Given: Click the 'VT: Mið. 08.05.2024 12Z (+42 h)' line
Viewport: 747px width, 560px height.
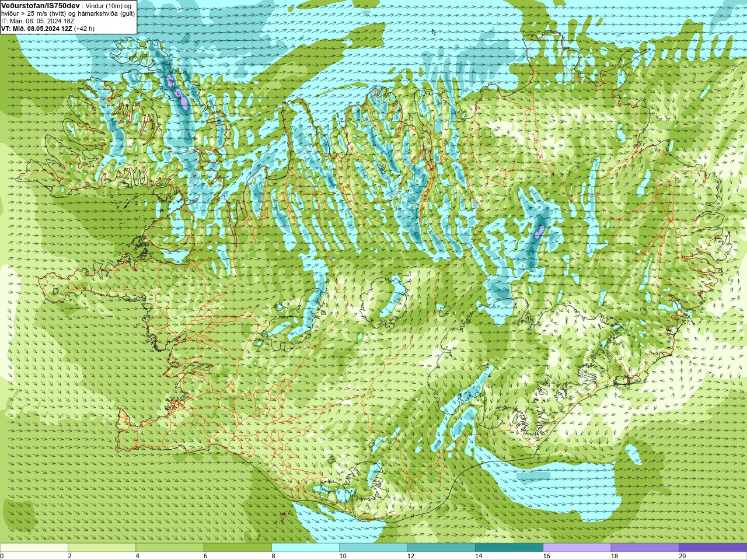Looking at the screenshot, I should pyautogui.click(x=48, y=29).
